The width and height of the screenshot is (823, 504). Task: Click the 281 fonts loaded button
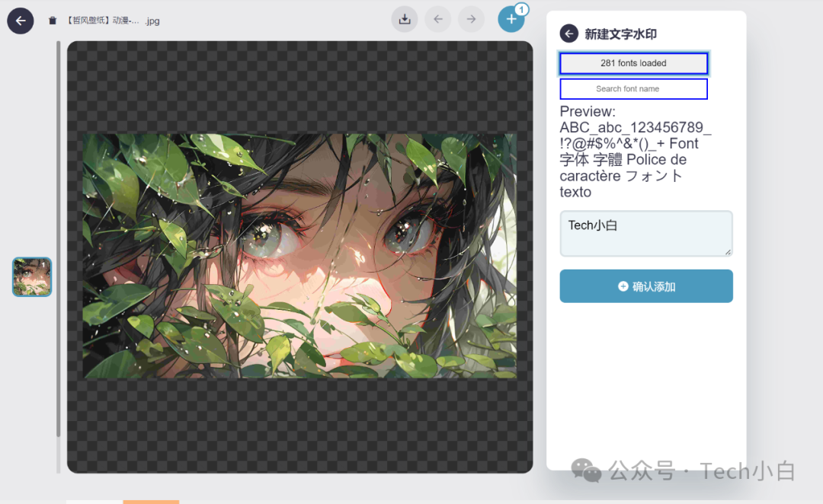pos(633,63)
